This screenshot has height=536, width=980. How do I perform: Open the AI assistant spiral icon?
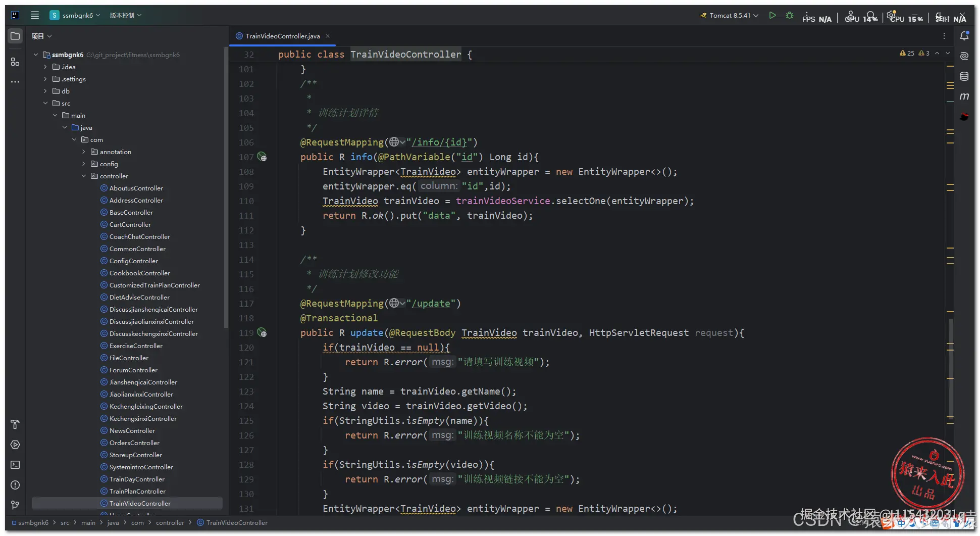pyautogui.click(x=964, y=56)
